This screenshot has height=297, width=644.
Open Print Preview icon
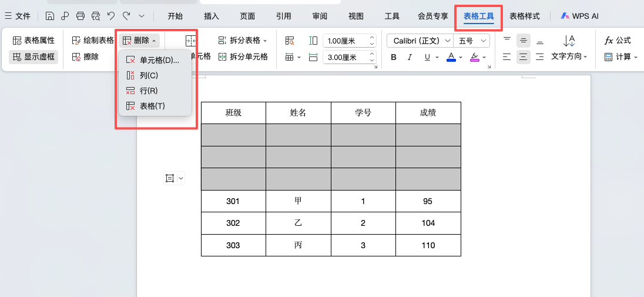pyautogui.click(x=96, y=16)
